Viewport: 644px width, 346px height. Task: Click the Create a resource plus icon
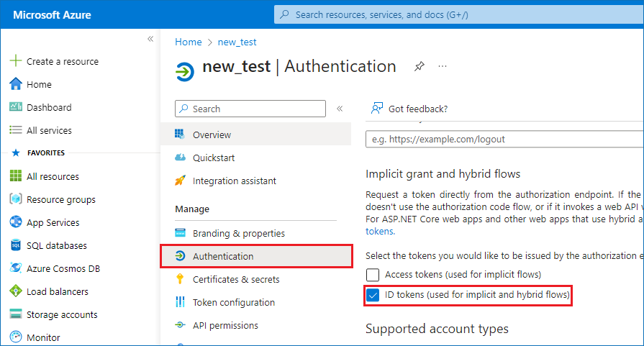click(x=16, y=60)
